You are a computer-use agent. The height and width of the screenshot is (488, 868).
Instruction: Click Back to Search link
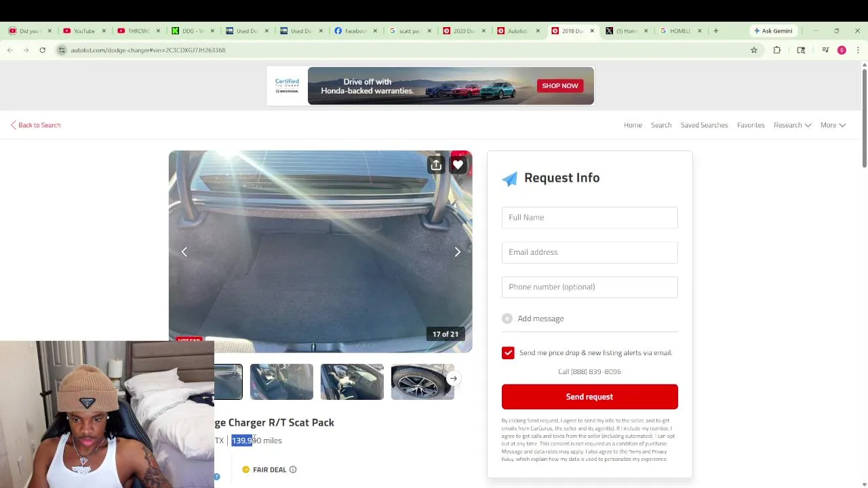35,125
